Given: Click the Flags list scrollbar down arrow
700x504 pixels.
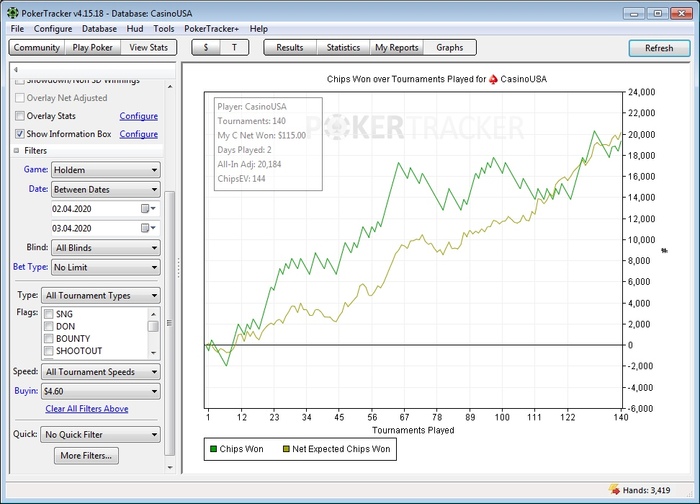Looking at the screenshot, I should pyautogui.click(x=153, y=352).
